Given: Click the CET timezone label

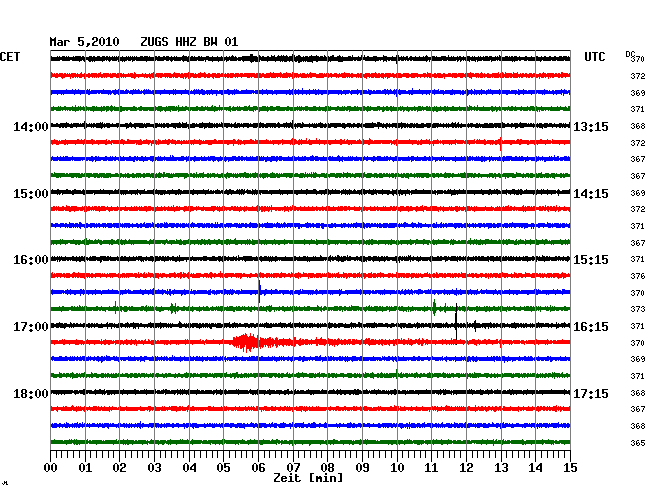Looking at the screenshot, I should click(10, 57).
